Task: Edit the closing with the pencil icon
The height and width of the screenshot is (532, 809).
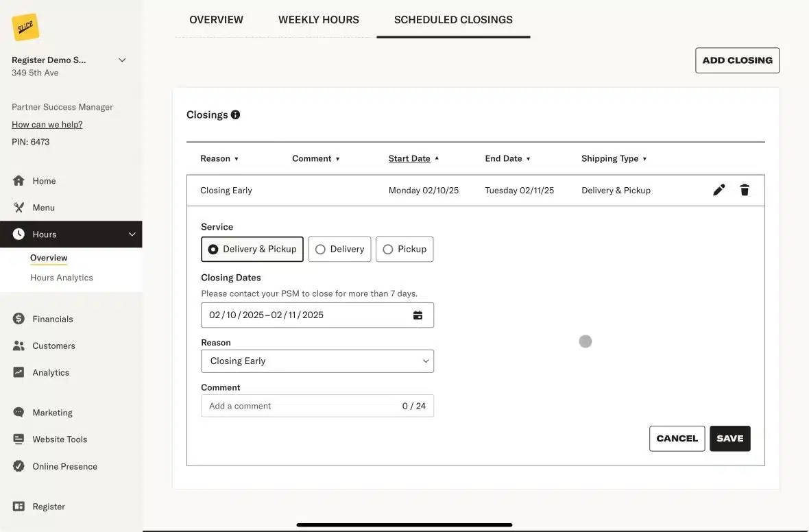Action: (719, 189)
